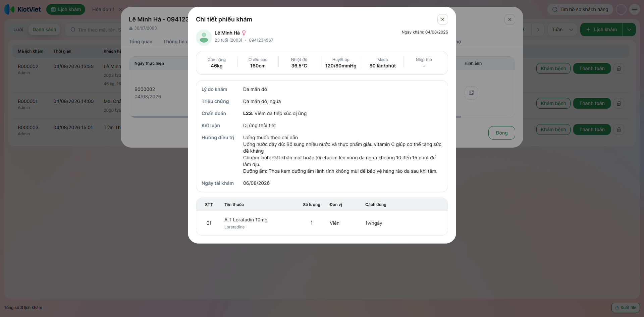Click the Tìm hồ sơ khách hàng search field

point(580,9)
